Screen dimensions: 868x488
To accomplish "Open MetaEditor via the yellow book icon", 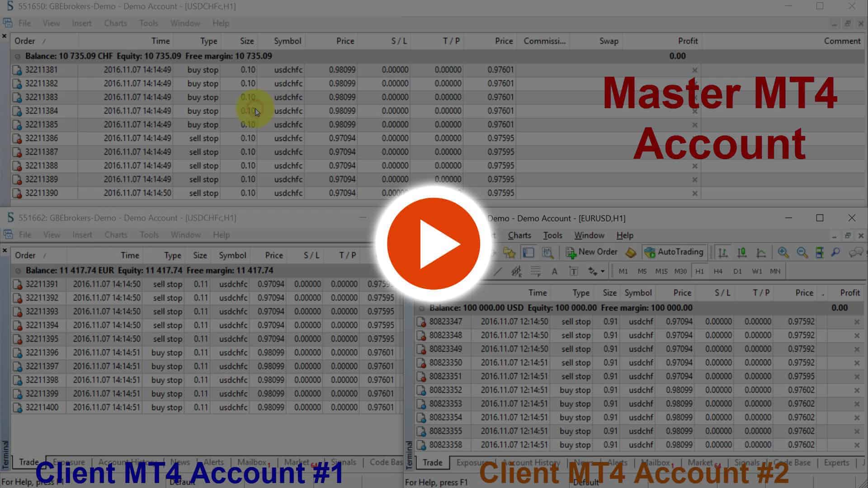I will point(631,253).
